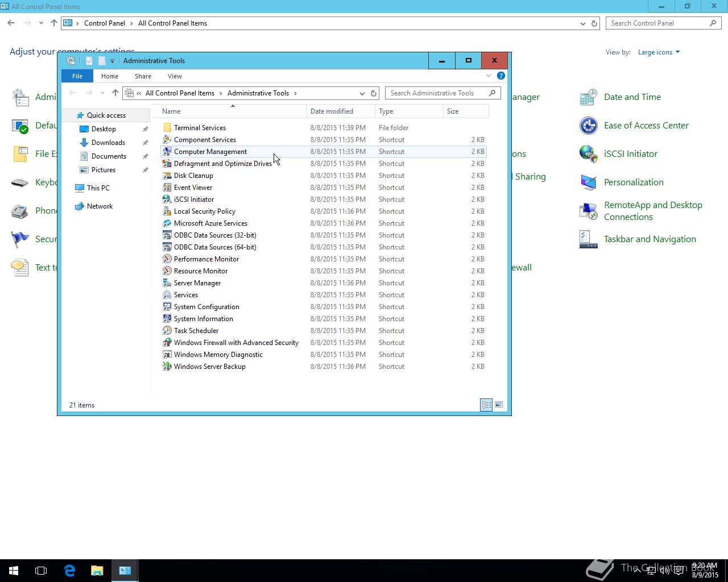This screenshot has height=582, width=728.
Task: Open the File menu tab
Action: (77, 76)
